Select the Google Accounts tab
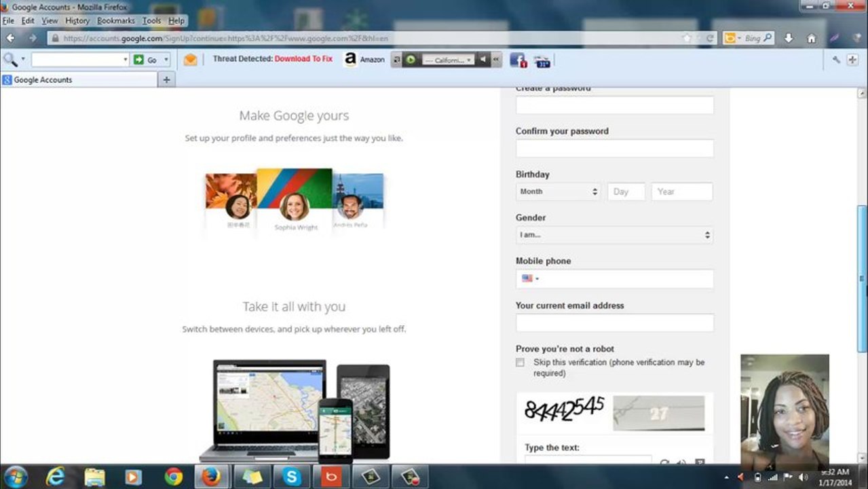This screenshot has width=868, height=489. click(79, 79)
